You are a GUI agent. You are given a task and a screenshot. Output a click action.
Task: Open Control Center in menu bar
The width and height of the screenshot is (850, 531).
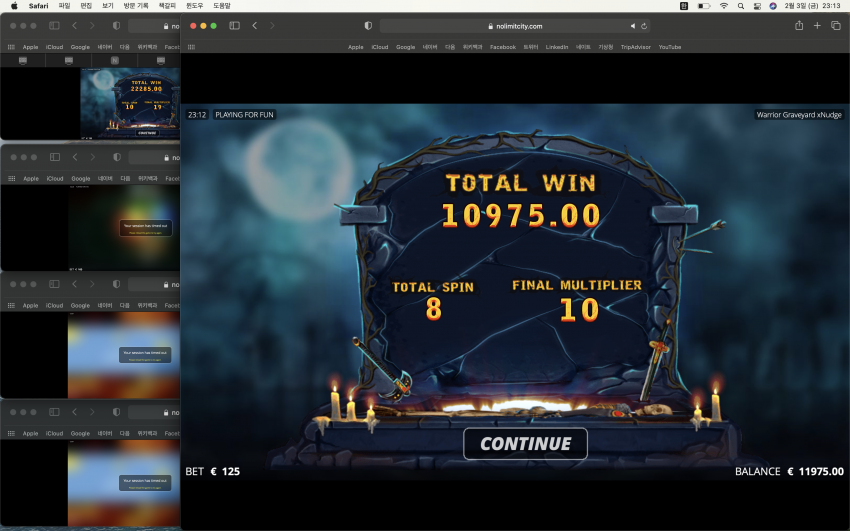(x=757, y=5)
